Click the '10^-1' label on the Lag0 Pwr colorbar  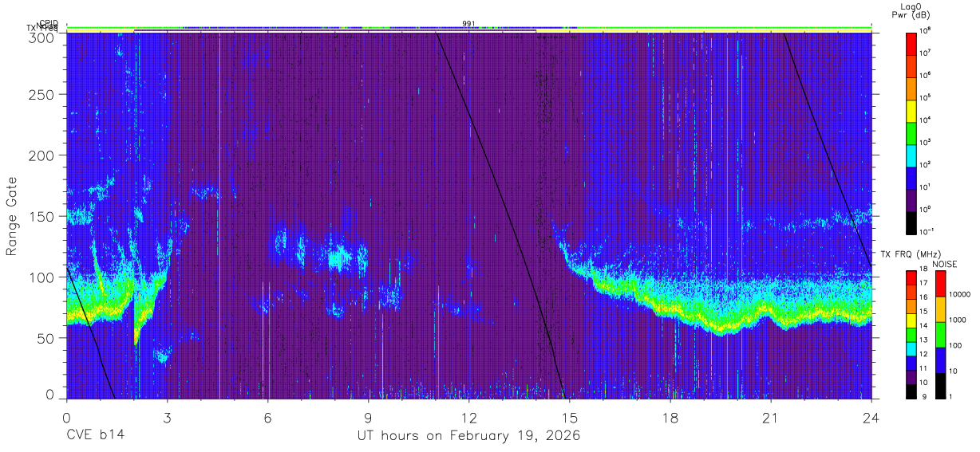click(x=927, y=231)
